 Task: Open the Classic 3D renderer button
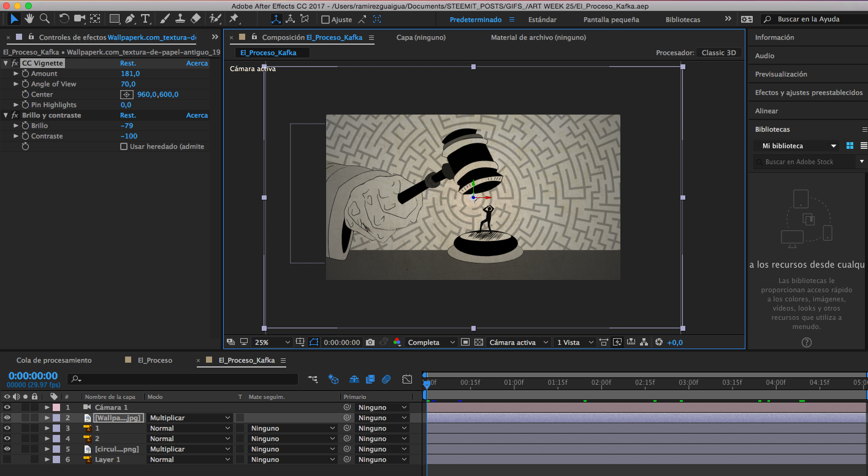pyautogui.click(x=718, y=53)
